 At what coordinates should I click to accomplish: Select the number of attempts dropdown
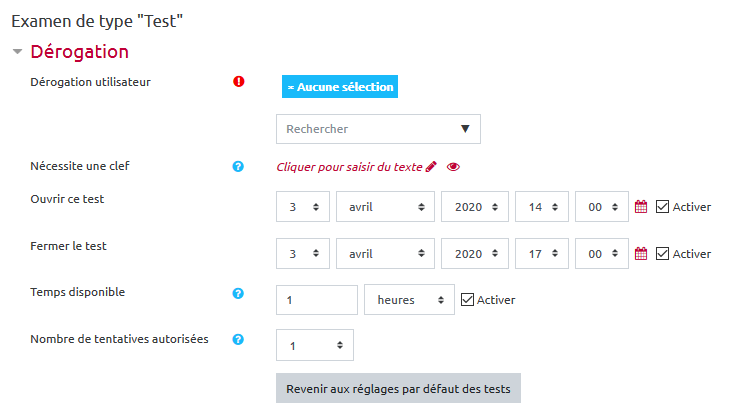315,345
